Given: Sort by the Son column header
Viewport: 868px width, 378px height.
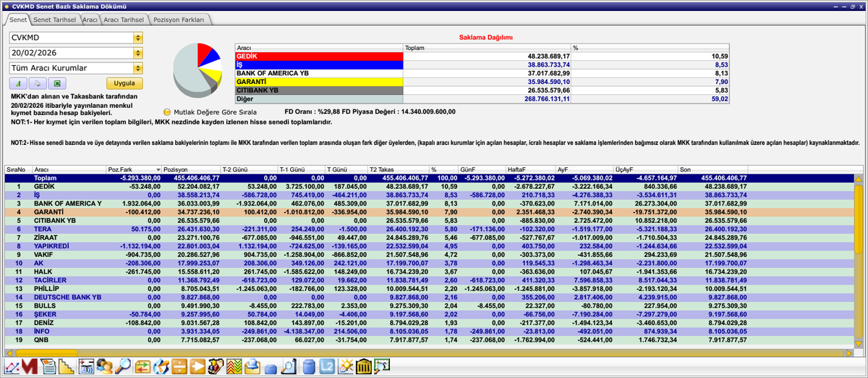Looking at the screenshot, I should [712, 169].
